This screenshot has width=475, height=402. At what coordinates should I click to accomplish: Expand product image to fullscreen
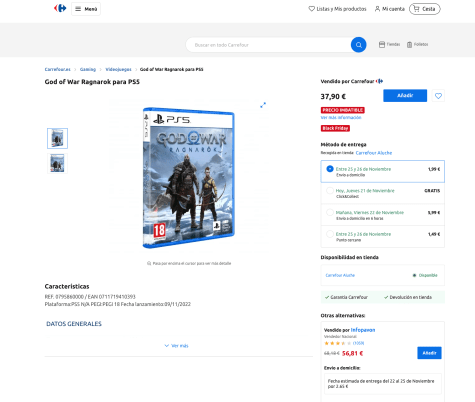263,105
